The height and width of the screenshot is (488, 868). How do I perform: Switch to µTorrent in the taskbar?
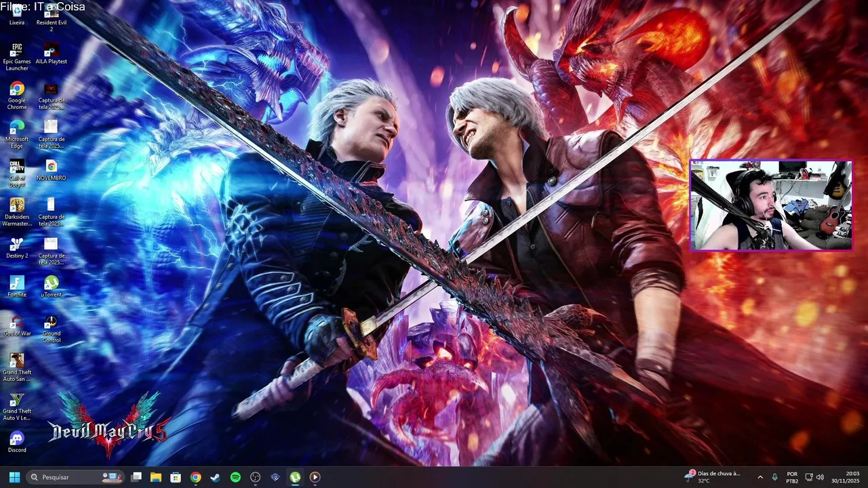295,477
